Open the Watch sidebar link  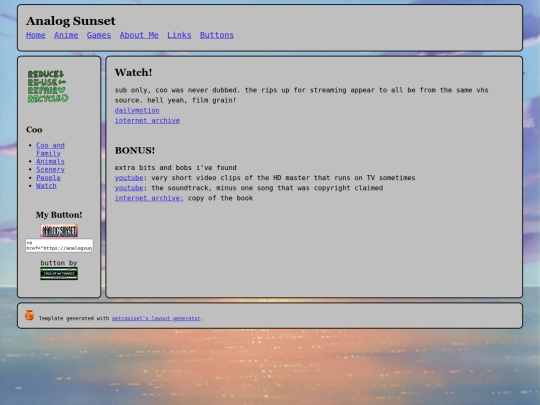(46, 186)
